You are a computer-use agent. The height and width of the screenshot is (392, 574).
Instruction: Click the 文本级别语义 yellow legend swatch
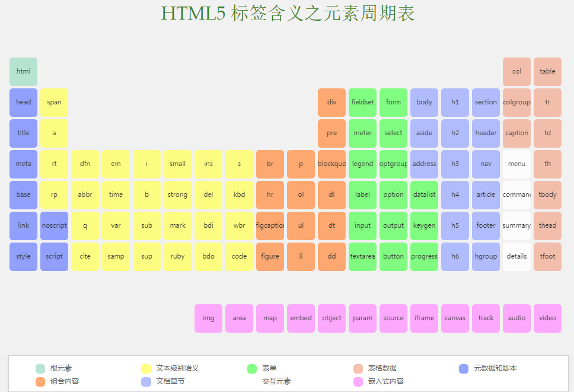[x=146, y=369]
